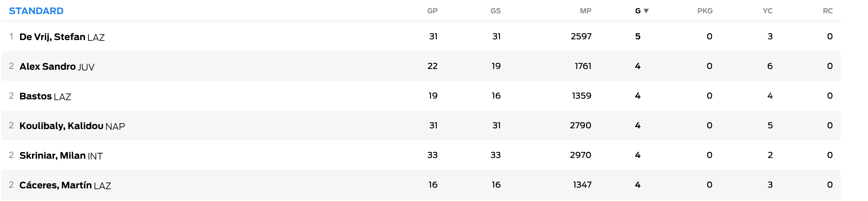Viewport: 868px width, 201px height.
Task: Open Alex Sandro player profile
Action: [48, 66]
